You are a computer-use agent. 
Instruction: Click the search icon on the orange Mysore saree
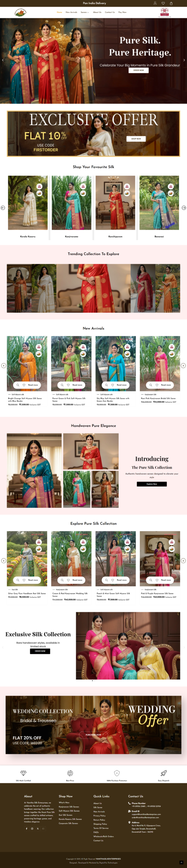18,385
